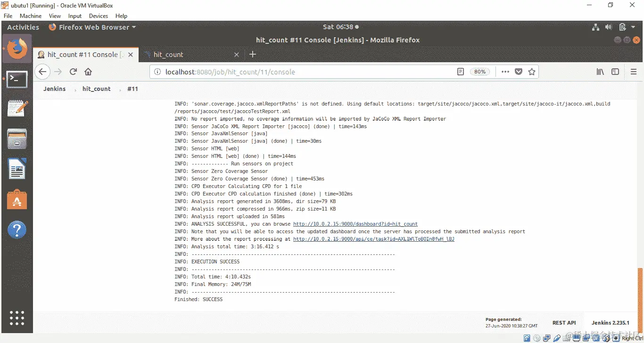Open VirtualBox File menu
This screenshot has height=343, width=644.
click(x=8, y=16)
